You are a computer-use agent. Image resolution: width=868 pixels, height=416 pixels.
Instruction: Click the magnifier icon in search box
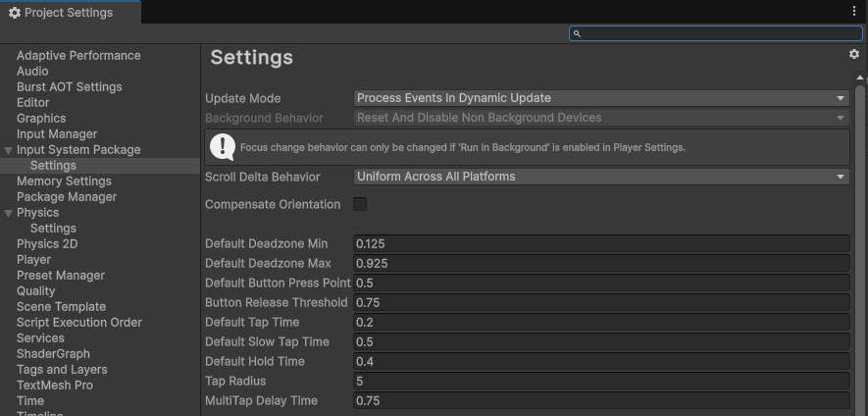[577, 33]
